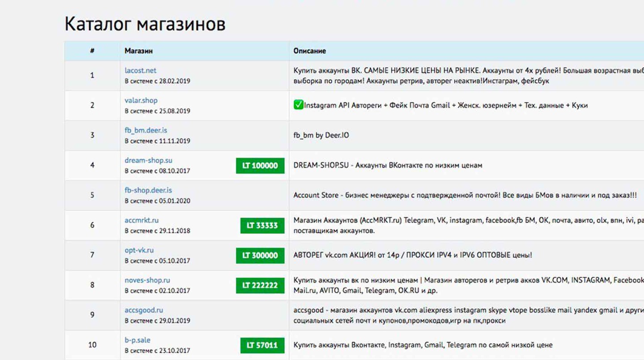Select text 'В системе с 05.01.2020'
Screen dimensions: 644x360
tap(157, 201)
